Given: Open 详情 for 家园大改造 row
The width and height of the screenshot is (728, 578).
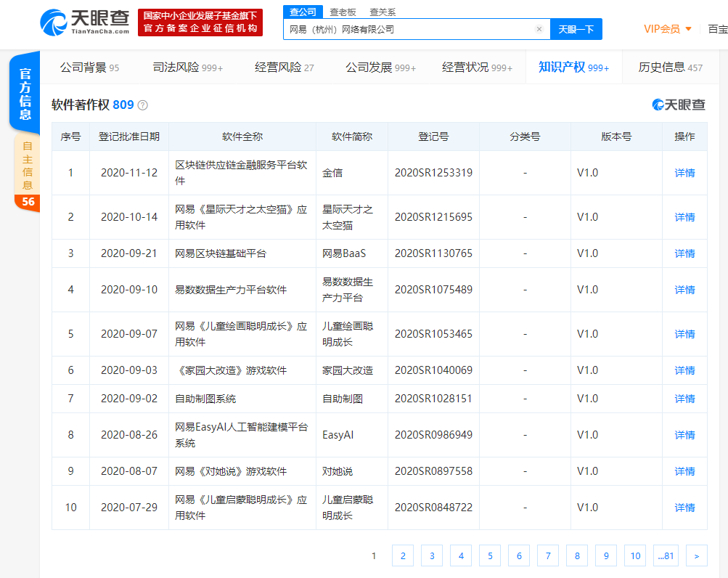Looking at the screenshot, I should coord(684,370).
